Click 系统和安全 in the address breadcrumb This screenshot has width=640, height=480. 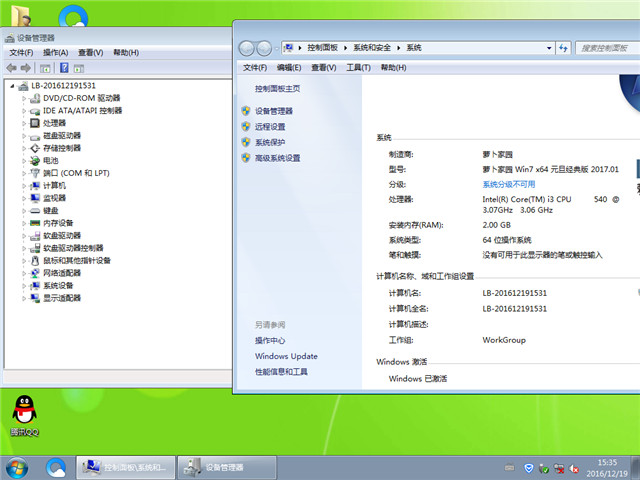coord(372,48)
